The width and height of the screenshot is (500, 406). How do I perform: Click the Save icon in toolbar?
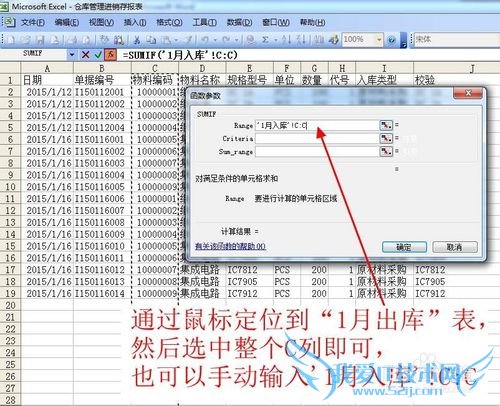(41, 40)
